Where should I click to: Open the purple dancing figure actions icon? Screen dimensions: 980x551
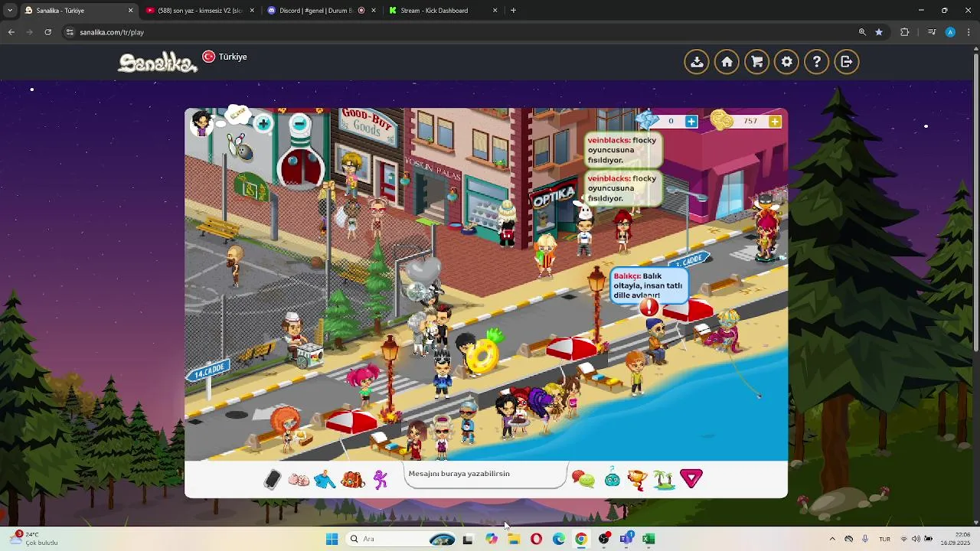(381, 480)
